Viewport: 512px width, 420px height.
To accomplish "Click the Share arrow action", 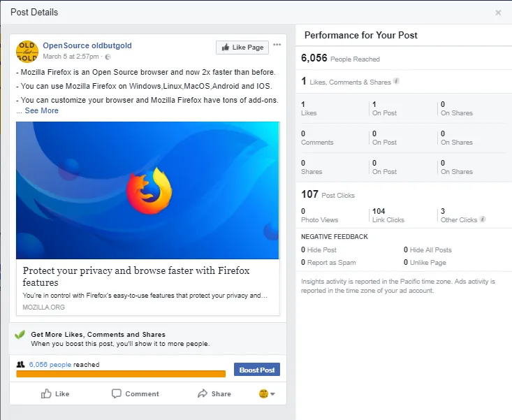I will click(214, 394).
